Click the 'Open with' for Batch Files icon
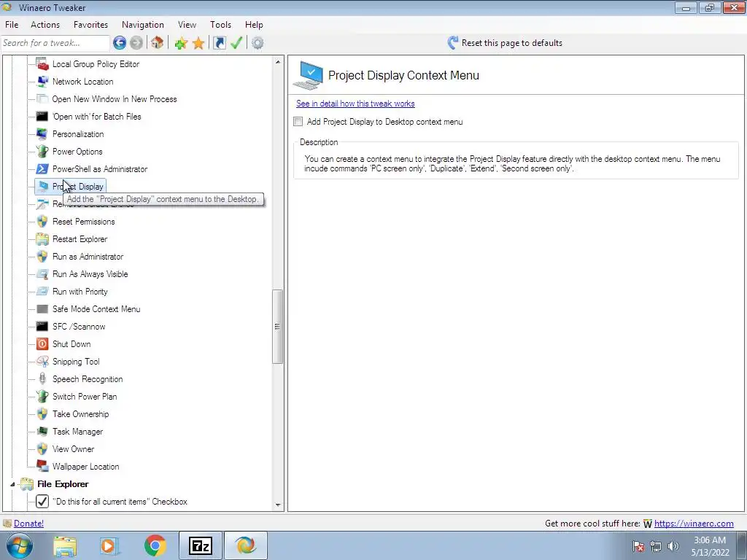The image size is (747, 560). [42, 116]
